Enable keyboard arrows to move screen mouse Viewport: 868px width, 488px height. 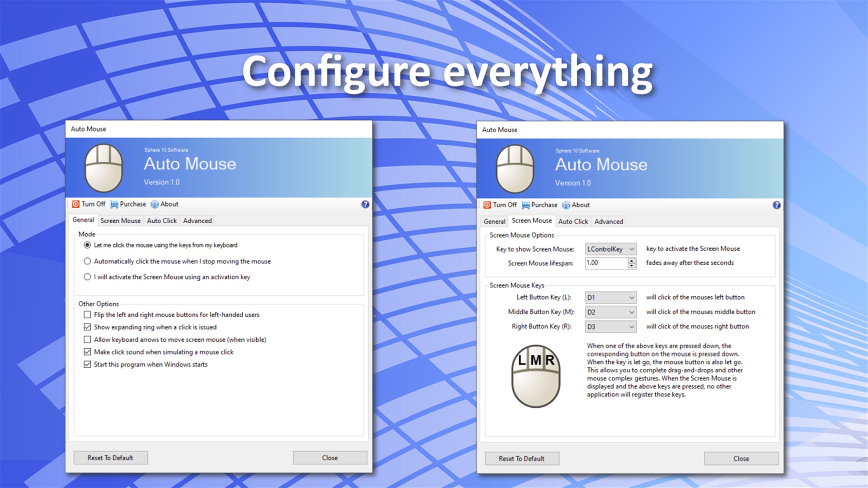87,339
